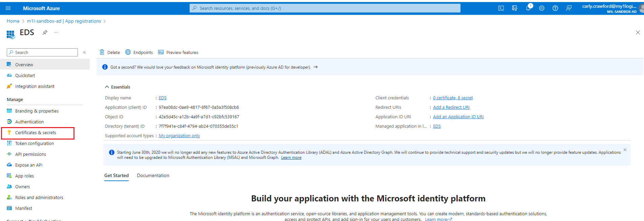
Task: Open the notifications bell
Action: 528,8
